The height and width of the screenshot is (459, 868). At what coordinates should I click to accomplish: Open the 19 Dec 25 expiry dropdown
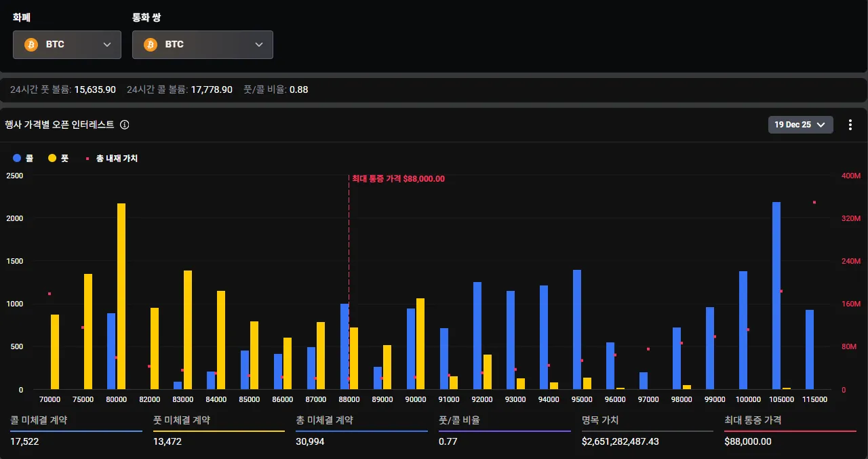[x=800, y=125]
